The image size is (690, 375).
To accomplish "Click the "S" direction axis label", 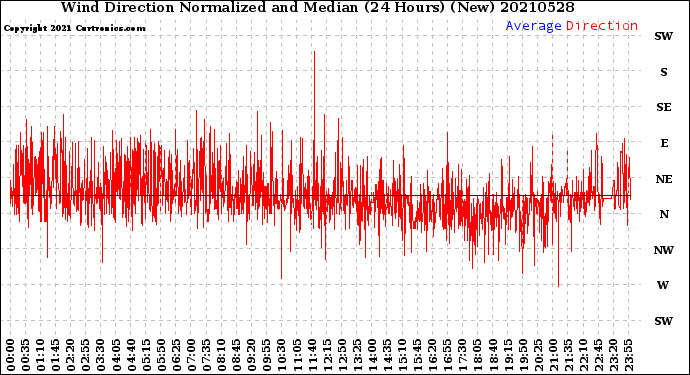I will 664,72.
